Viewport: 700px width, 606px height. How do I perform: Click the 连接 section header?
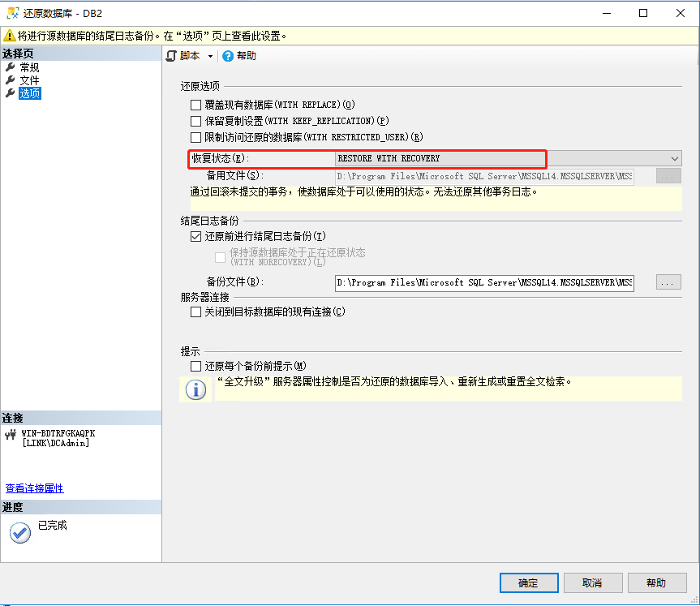point(81,418)
